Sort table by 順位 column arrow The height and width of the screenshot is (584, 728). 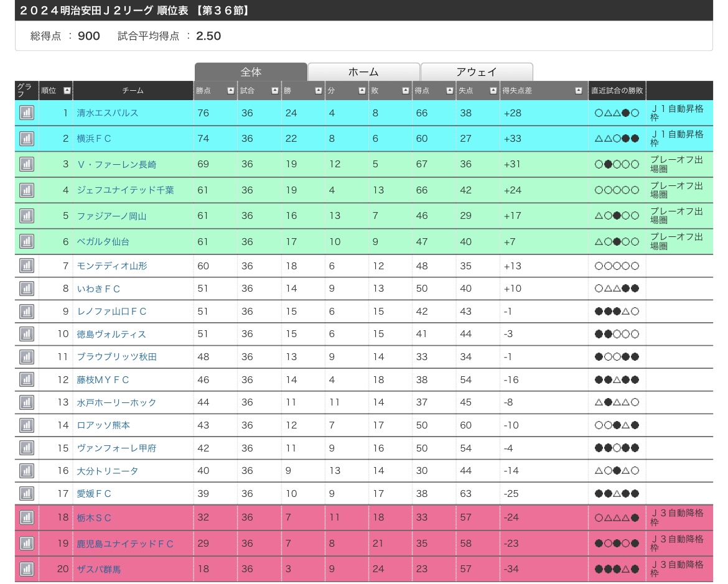[67, 91]
